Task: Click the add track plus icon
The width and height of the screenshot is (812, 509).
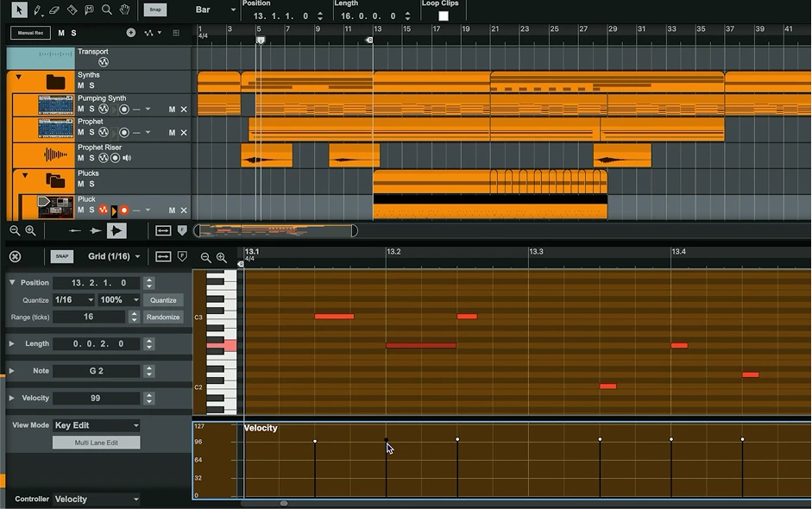Action: coord(131,33)
